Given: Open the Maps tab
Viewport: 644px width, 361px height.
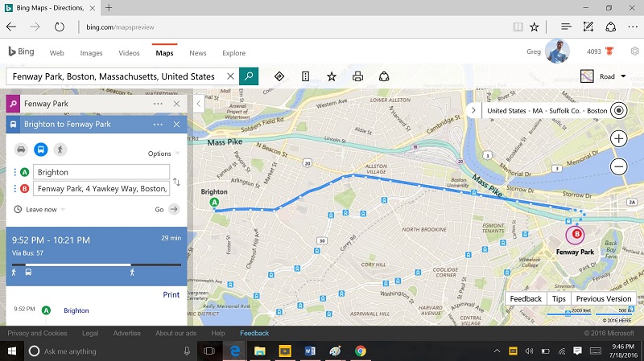Looking at the screenshot, I should [164, 53].
